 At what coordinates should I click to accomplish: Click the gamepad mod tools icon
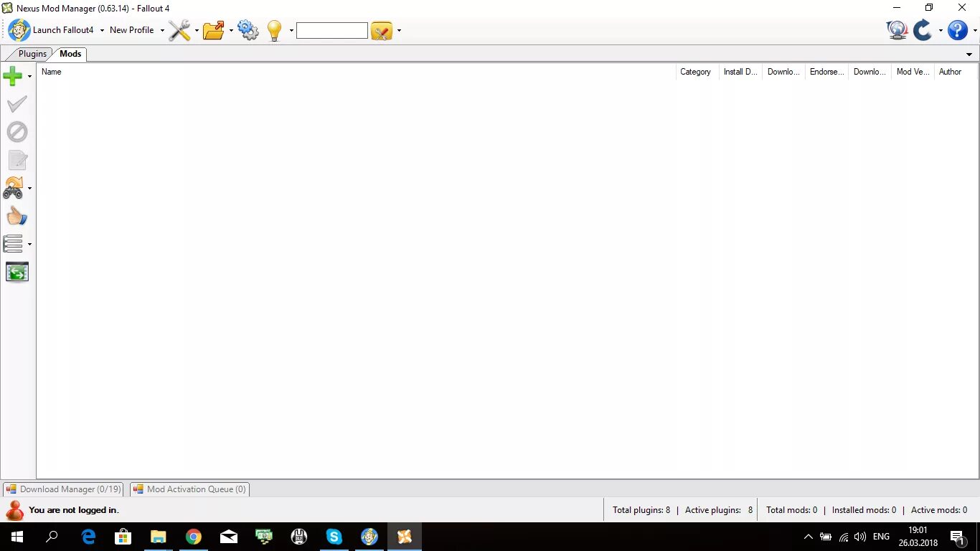coord(13,188)
